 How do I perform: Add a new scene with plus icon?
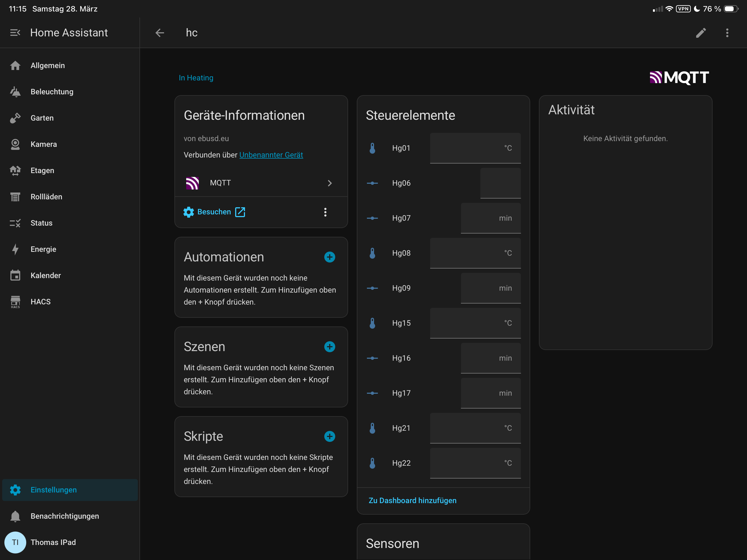coord(329,346)
